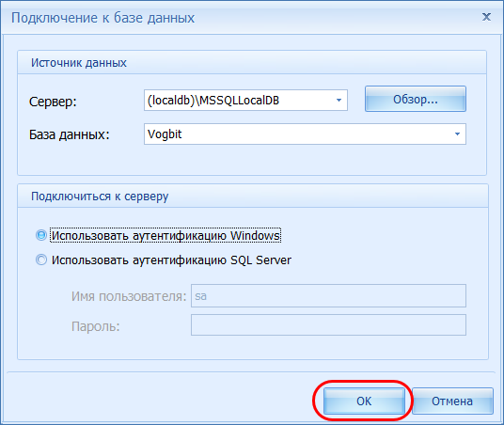This screenshot has height=425, width=504.
Task: Select the SQL Server authentication radio button
Action: click(41, 260)
